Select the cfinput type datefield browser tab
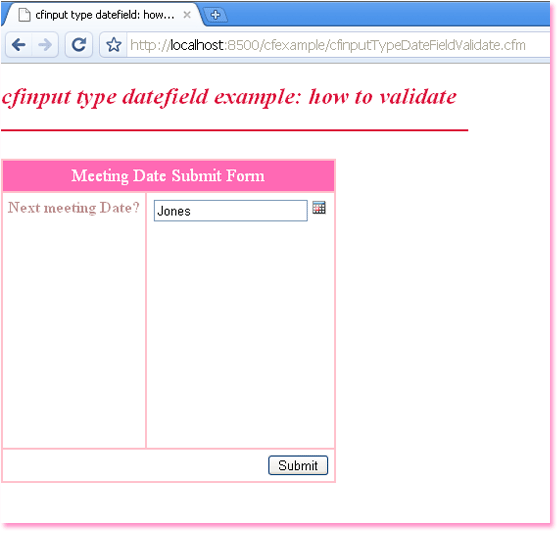 (x=104, y=15)
